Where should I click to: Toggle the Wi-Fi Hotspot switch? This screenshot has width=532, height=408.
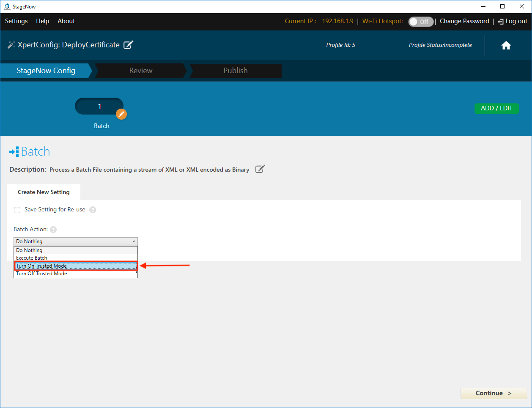(x=420, y=22)
